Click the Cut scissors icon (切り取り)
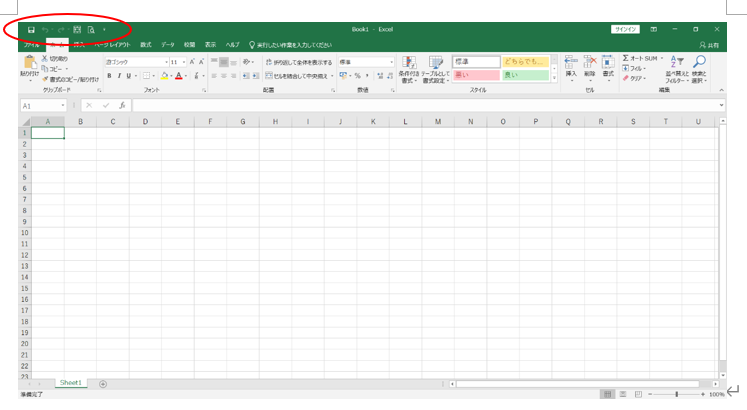 tap(45, 59)
